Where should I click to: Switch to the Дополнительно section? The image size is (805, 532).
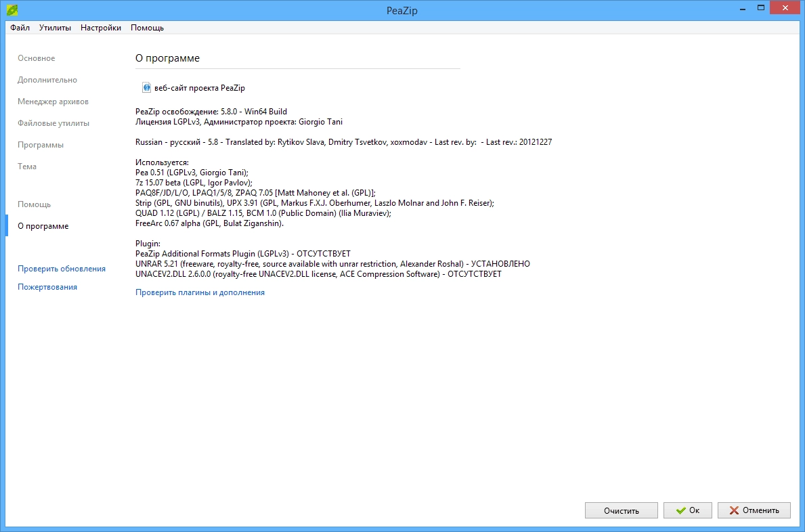click(47, 79)
